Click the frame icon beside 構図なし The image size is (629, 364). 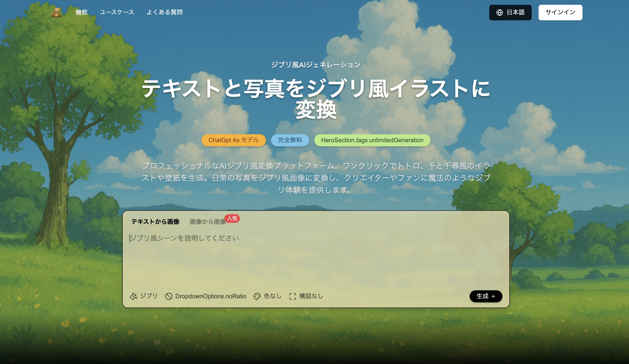coord(292,296)
